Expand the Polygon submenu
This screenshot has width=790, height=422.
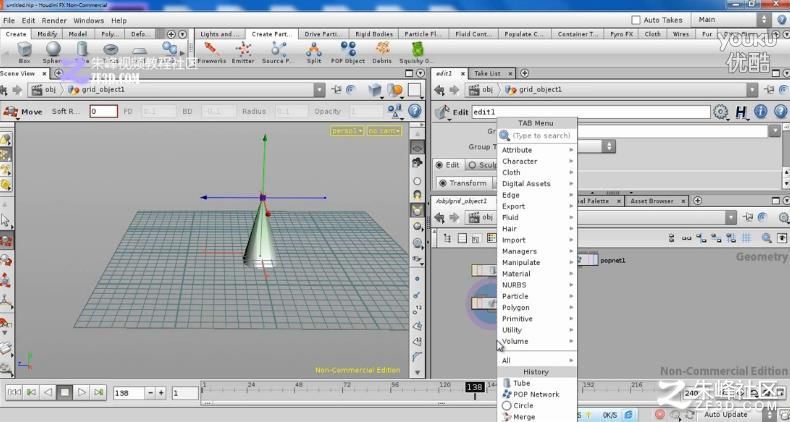point(537,307)
